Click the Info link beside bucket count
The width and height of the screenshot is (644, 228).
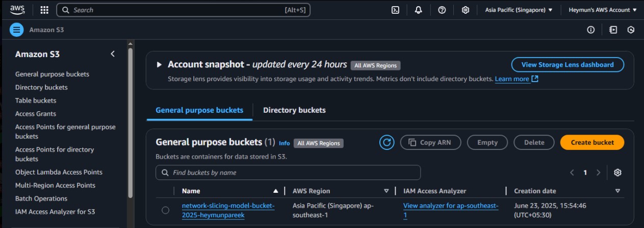coord(284,143)
